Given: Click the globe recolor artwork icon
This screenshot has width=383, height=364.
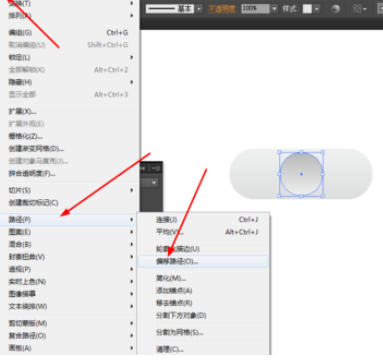Looking at the screenshot, I should 335,9.
